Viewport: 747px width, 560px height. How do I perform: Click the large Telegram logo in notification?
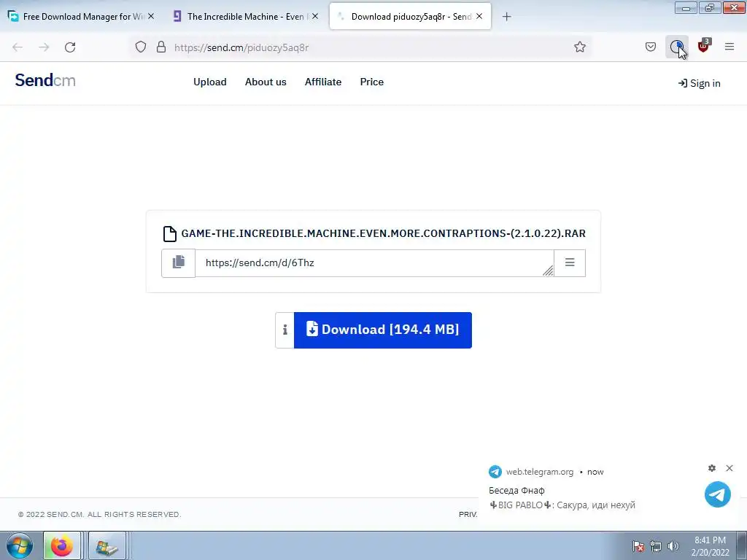click(718, 494)
